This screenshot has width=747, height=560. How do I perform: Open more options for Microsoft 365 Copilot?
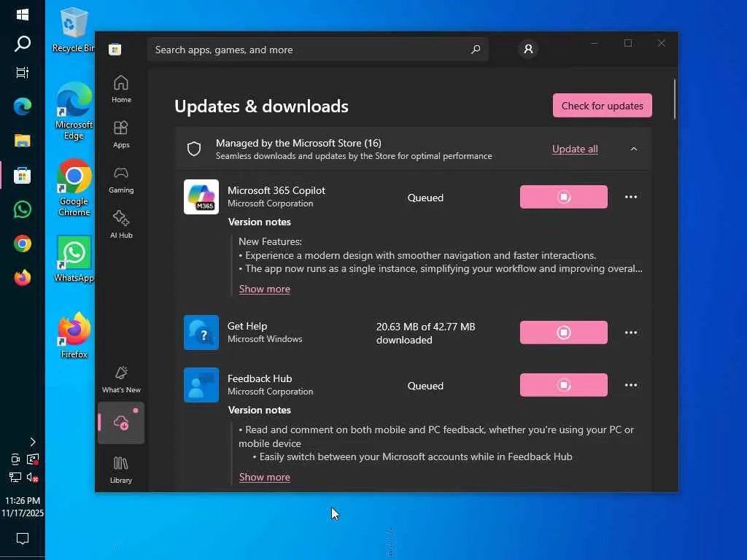coord(631,197)
